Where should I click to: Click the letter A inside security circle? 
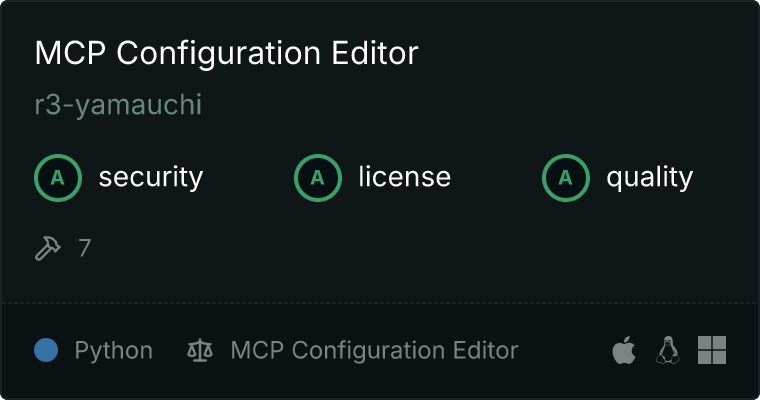(x=58, y=178)
